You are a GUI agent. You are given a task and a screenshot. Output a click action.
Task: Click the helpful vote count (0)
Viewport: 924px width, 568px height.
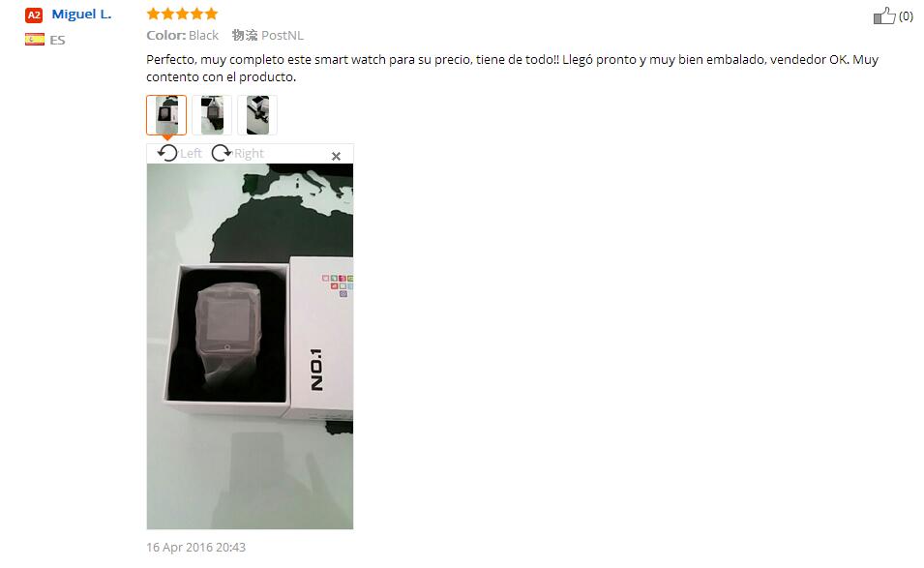click(x=906, y=16)
